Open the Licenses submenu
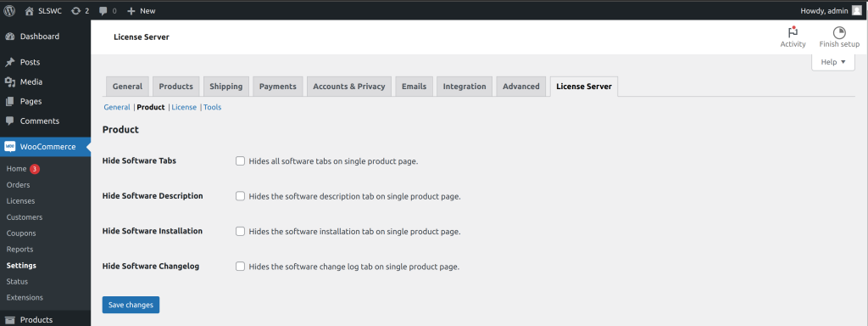868x326 pixels. pos(20,200)
